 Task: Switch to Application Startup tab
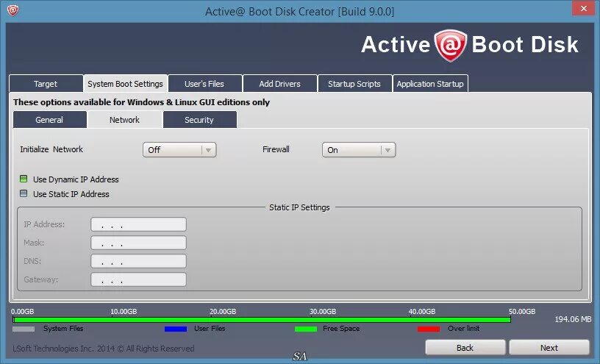430,83
